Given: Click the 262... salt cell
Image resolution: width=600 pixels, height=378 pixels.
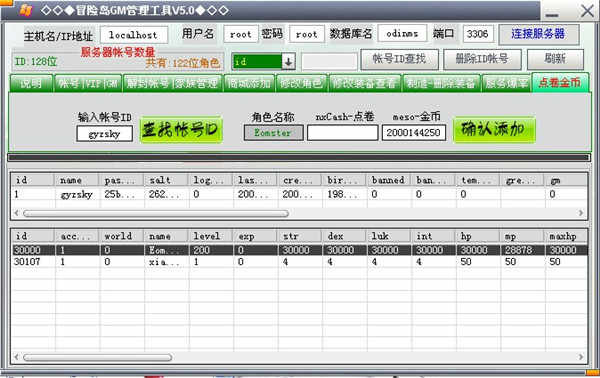Looking at the screenshot, I should tap(166, 194).
